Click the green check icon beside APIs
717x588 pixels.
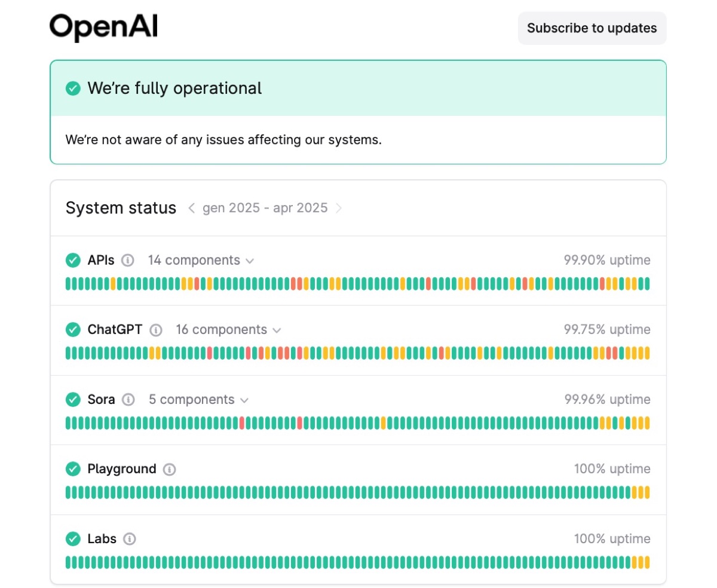tap(73, 261)
